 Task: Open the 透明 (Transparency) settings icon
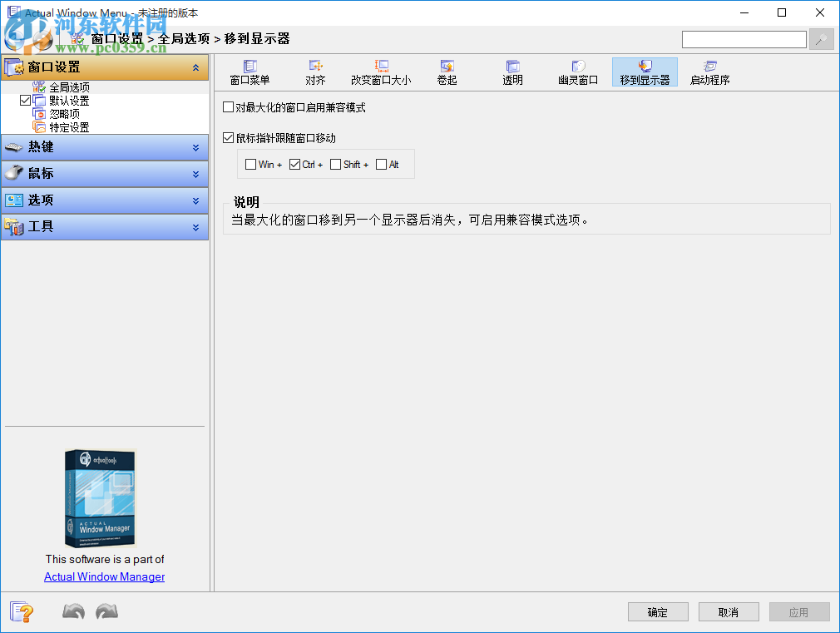point(512,72)
